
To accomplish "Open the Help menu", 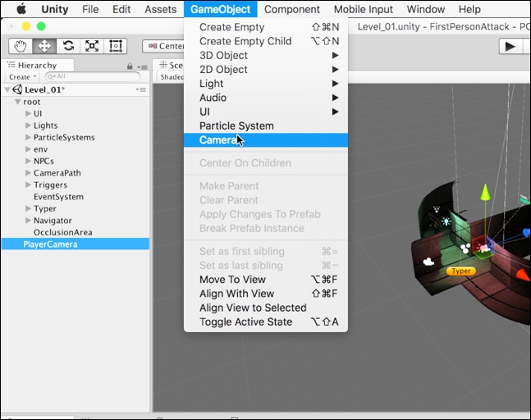I will tap(469, 9).
